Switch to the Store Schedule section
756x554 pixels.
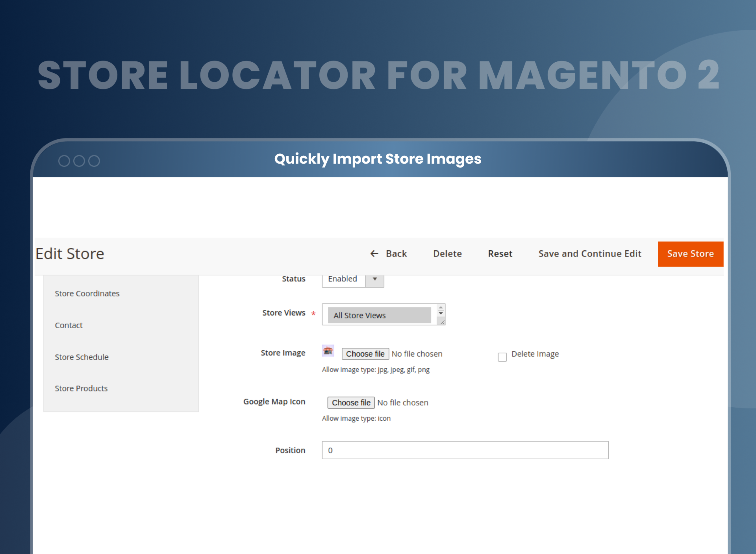click(82, 357)
